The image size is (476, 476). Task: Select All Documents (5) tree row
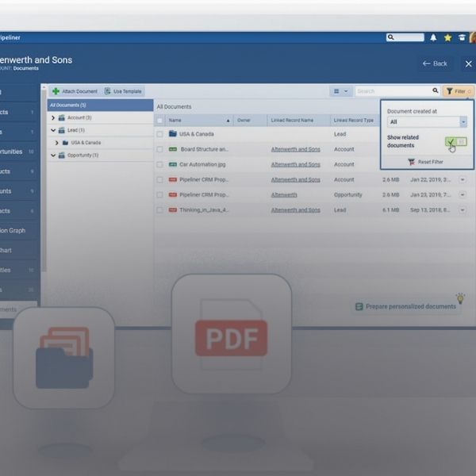tap(100, 105)
